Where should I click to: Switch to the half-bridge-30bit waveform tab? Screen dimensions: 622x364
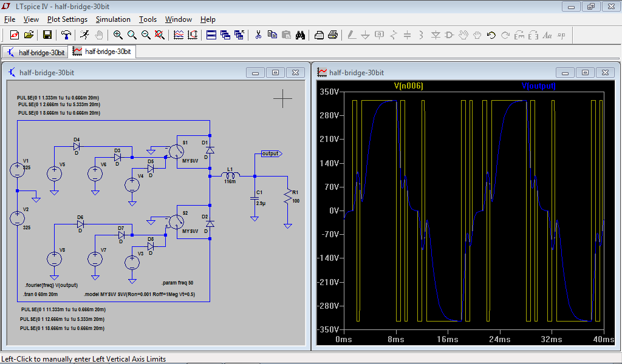pyautogui.click(x=102, y=52)
